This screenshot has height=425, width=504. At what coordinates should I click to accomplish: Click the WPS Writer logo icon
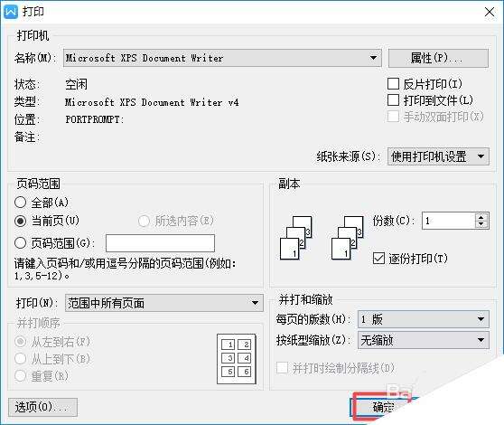pos(10,12)
